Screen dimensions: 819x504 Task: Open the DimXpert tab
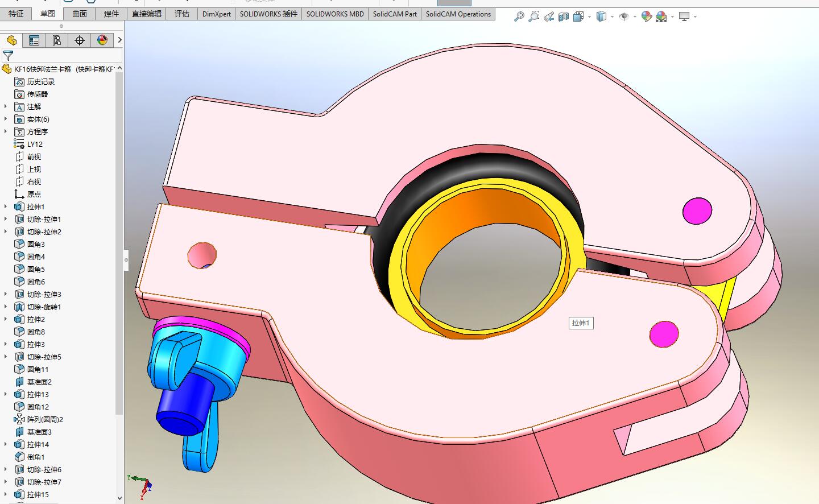(217, 14)
